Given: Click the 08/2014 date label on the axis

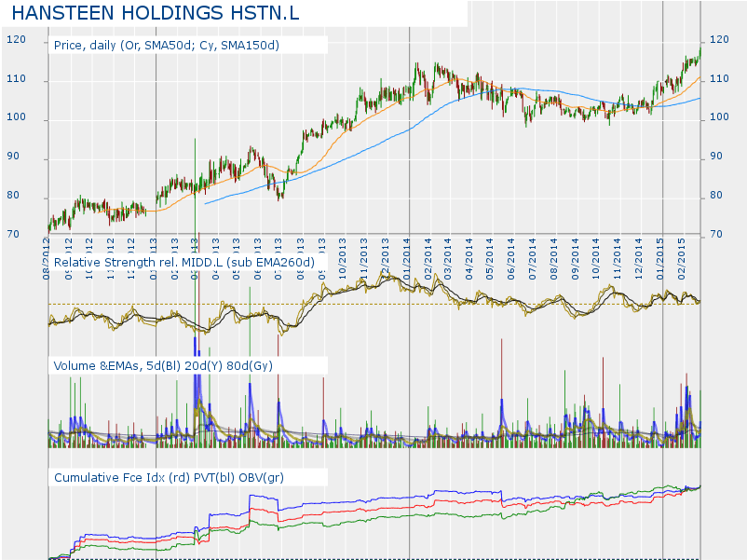Looking at the screenshot, I should coord(555,254).
